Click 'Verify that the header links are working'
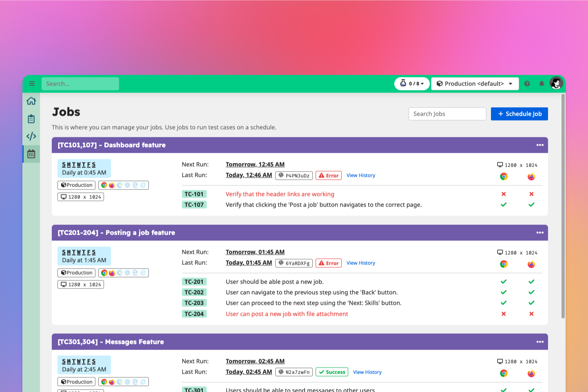This screenshot has height=392, width=588. pyautogui.click(x=280, y=194)
